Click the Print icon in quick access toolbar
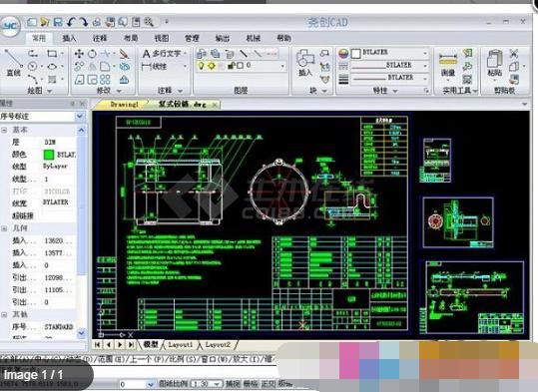Screen dimensions: 538x392 (x=97, y=23)
